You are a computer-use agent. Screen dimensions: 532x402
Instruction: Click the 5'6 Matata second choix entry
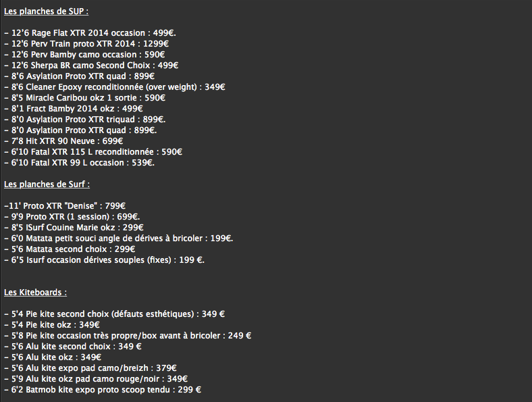(x=70, y=249)
